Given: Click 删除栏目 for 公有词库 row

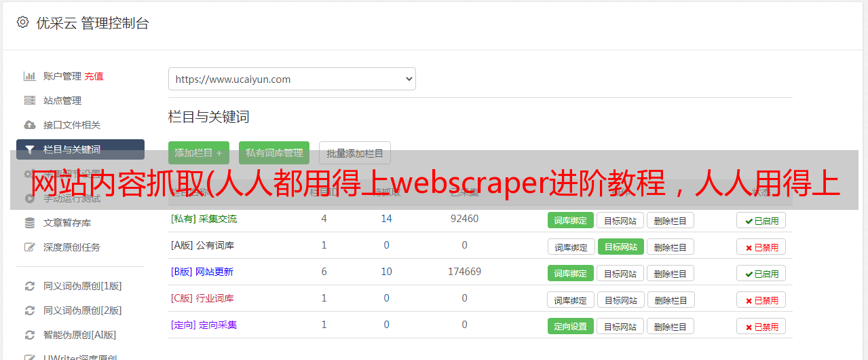Looking at the screenshot, I should [671, 247].
